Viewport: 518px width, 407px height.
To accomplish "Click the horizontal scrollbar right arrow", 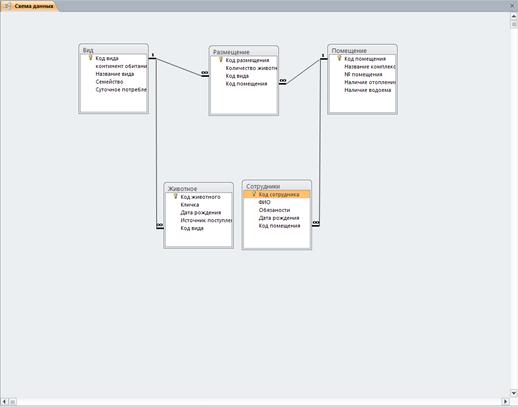I will click(x=506, y=402).
